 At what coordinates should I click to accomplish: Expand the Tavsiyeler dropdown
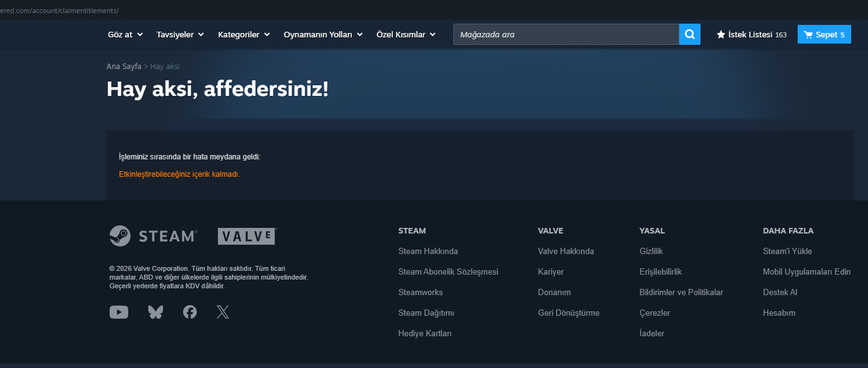click(x=180, y=34)
